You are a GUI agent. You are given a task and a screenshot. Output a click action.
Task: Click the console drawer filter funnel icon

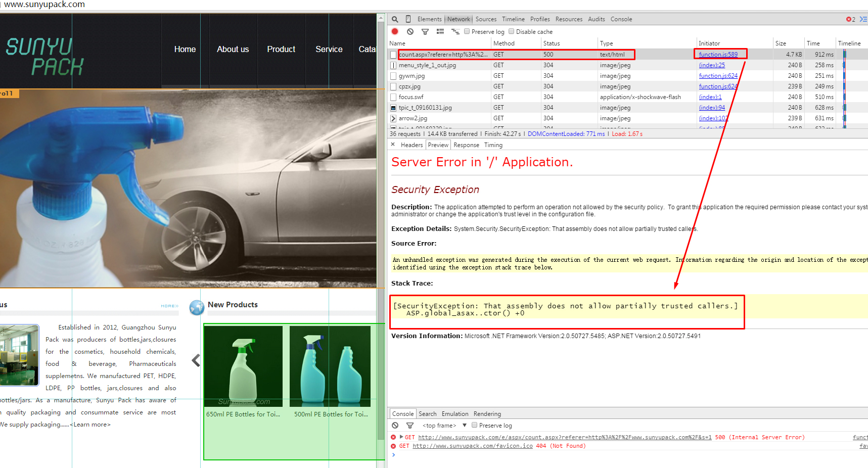coord(410,426)
